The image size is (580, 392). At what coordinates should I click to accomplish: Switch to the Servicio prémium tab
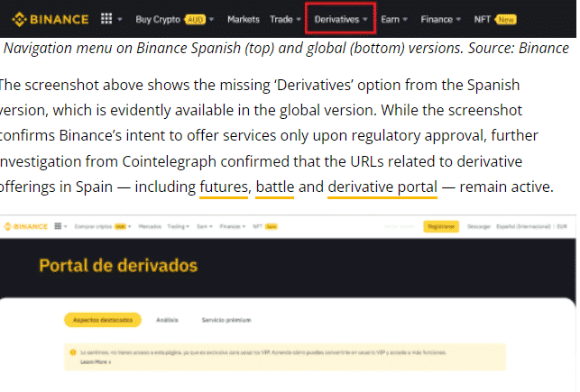[x=226, y=320]
